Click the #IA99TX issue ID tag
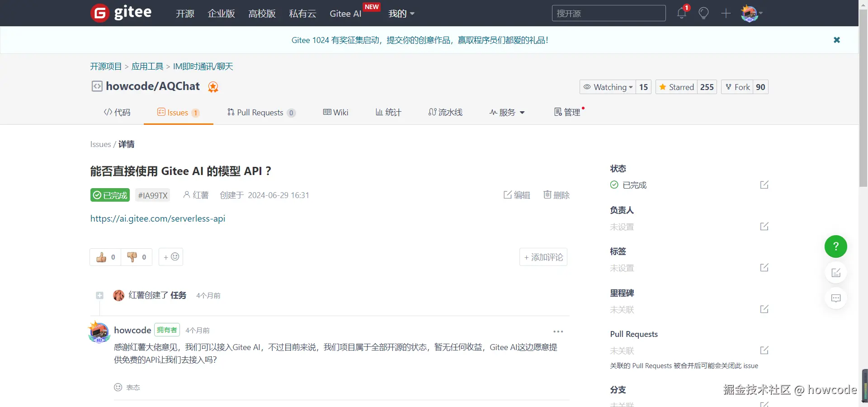The image size is (868, 407). (153, 195)
